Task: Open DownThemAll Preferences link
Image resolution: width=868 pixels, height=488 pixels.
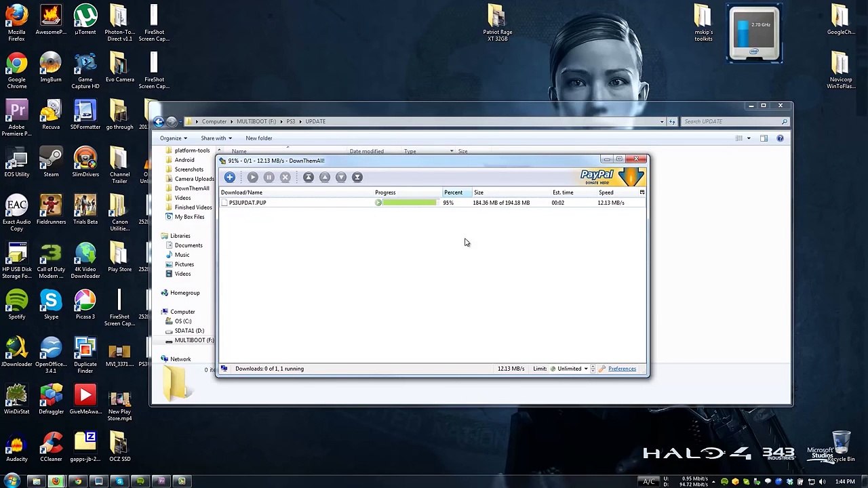Action: click(x=622, y=369)
